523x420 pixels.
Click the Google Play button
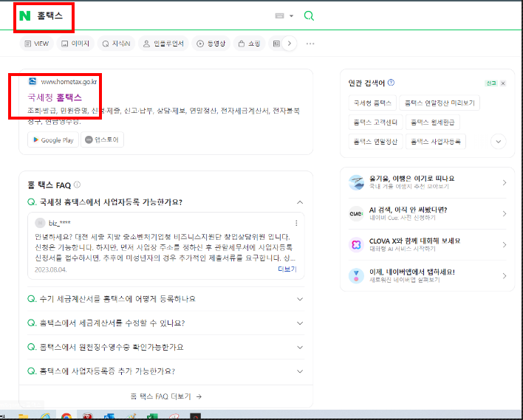pyautogui.click(x=53, y=140)
